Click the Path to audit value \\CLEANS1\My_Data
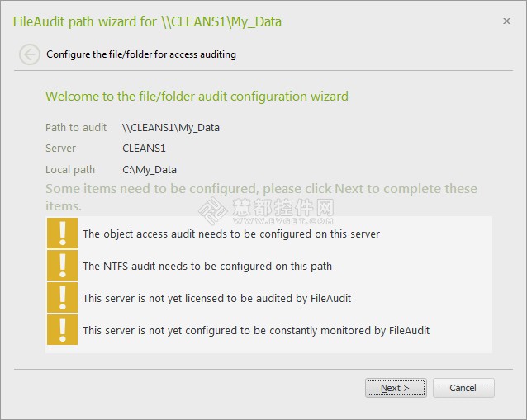Image resolution: width=527 pixels, height=420 pixels. [171, 128]
